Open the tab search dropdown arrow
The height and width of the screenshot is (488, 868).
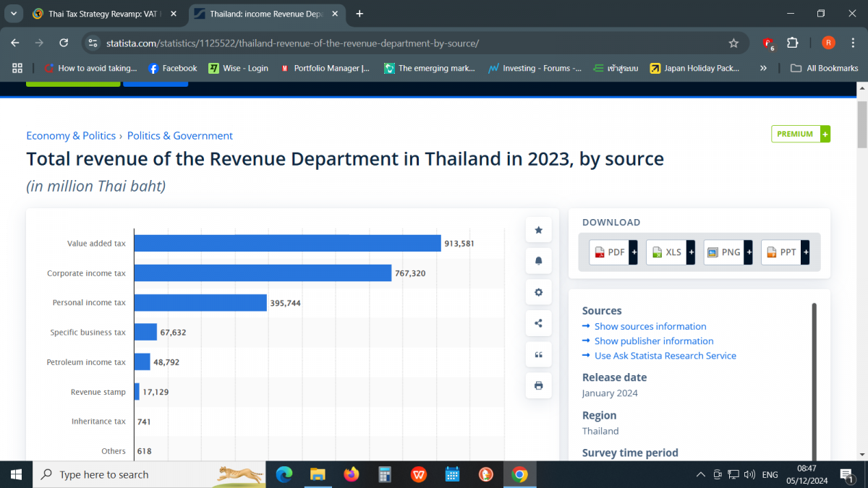click(13, 14)
